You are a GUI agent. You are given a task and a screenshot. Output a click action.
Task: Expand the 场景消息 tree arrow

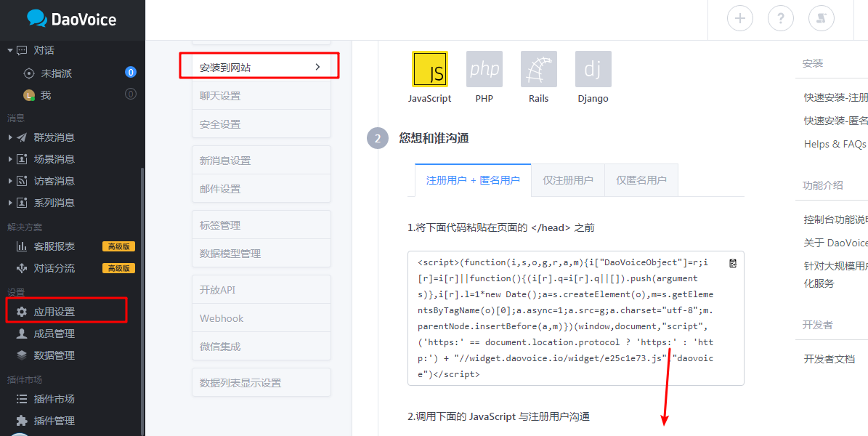[x=10, y=160]
